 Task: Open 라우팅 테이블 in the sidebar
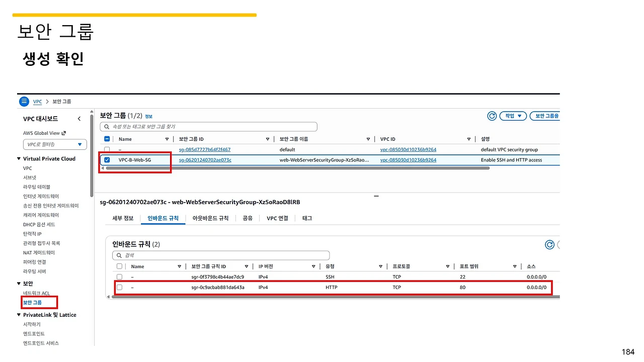tap(37, 187)
